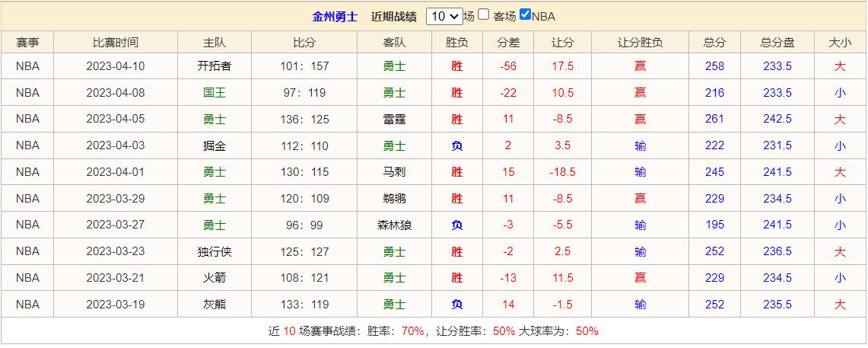
Task: Click the score 125:127
Action: coord(305,251)
